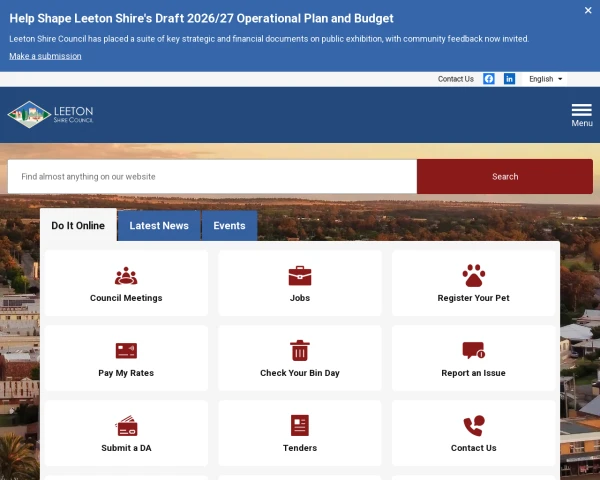Click the Report an Issue speech bubble icon
This screenshot has height=480, width=600.
(473, 350)
